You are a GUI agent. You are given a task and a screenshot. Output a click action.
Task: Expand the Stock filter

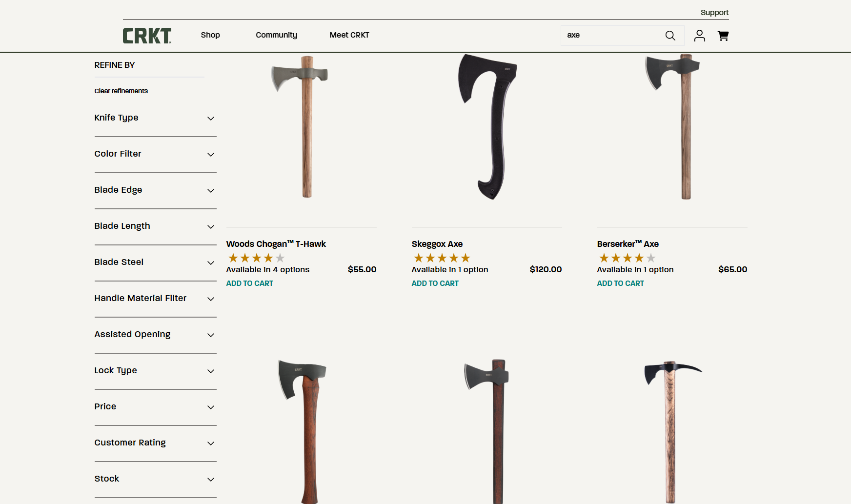click(x=155, y=479)
